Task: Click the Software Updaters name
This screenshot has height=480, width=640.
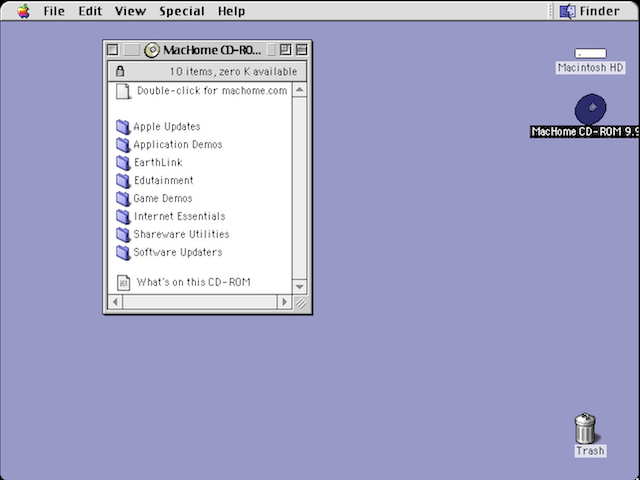Action: 178,252
